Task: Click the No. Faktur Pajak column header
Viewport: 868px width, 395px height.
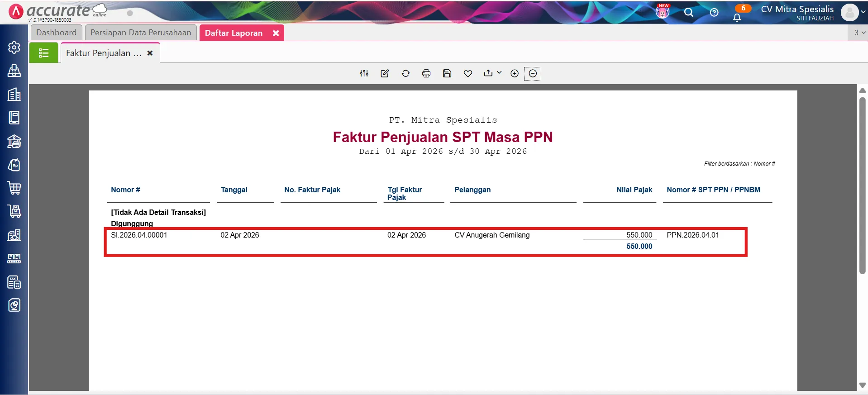Action: (x=312, y=190)
